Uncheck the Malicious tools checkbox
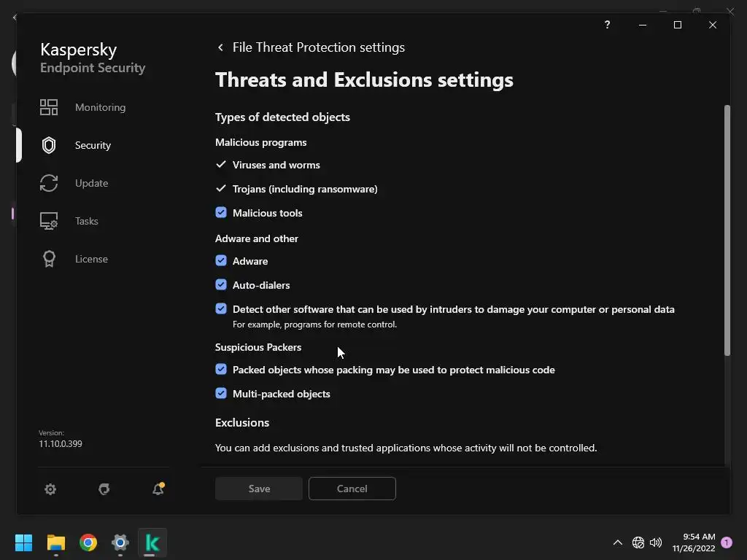Screen dimensions: 747x560 221,212
